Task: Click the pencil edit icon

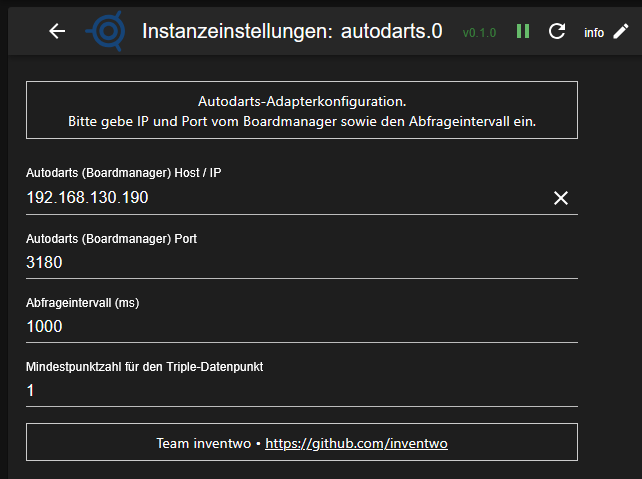Action: click(621, 31)
